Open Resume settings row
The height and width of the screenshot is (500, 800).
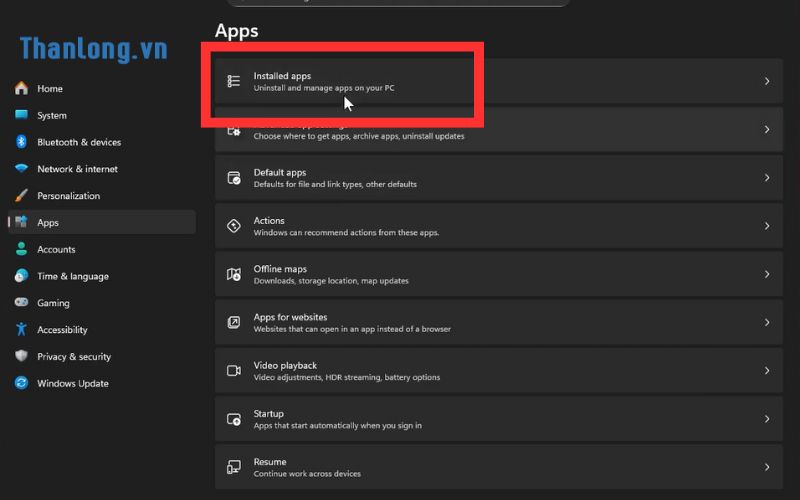tap(499, 467)
